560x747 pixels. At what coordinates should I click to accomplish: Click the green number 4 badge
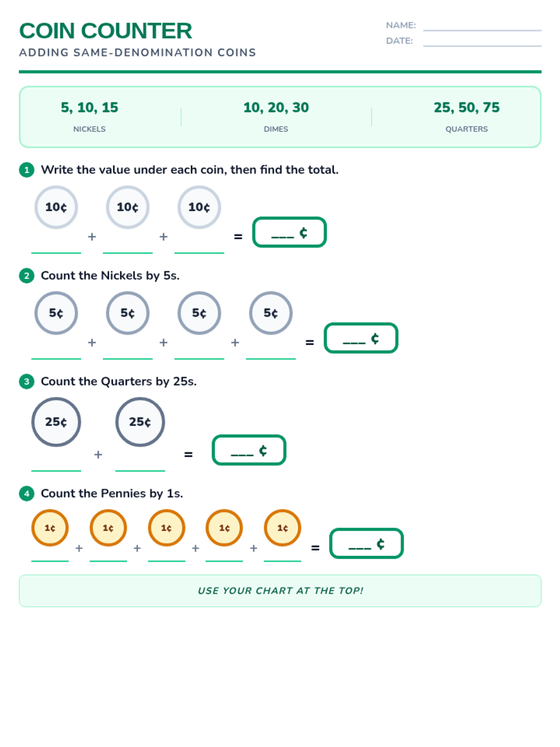pyautogui.click(x=27, y=493)
